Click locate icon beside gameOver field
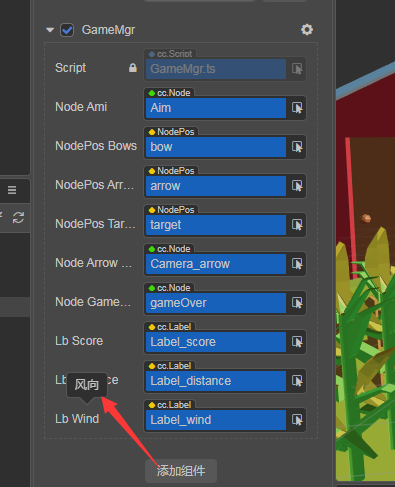 tap(297, 303)
